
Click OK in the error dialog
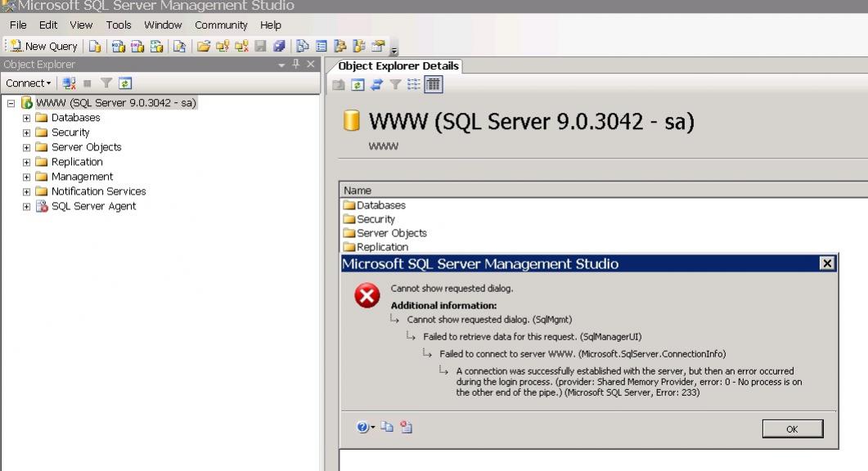coord(792,429)
